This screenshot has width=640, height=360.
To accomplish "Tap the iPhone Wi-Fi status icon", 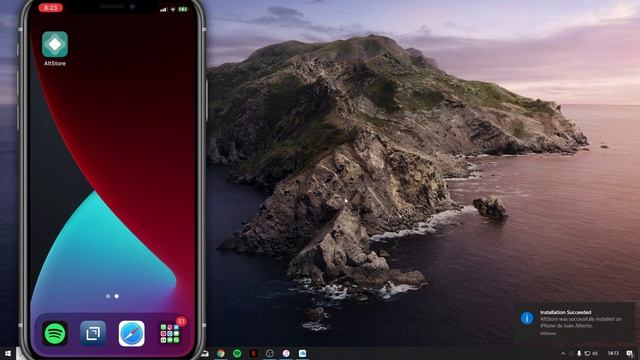I will point(173,9).
